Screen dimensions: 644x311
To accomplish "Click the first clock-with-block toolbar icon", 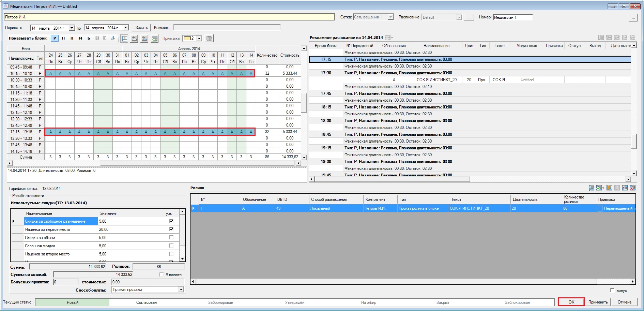I will (135, 39).
